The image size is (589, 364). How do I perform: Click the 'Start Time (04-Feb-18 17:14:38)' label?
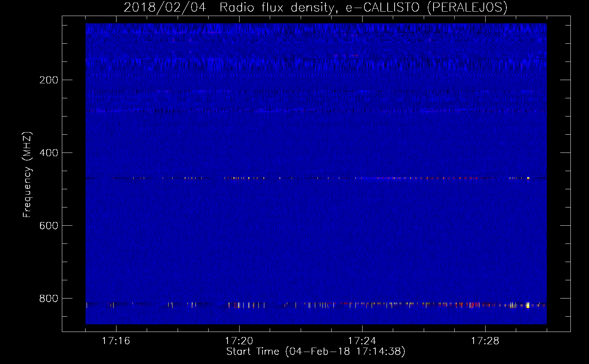click(x=316, y=352)
